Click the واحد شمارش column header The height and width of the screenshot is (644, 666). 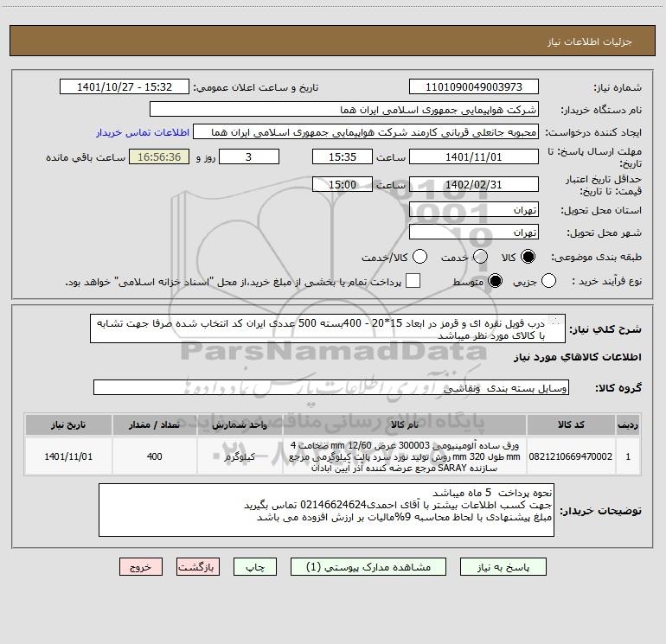240,424
